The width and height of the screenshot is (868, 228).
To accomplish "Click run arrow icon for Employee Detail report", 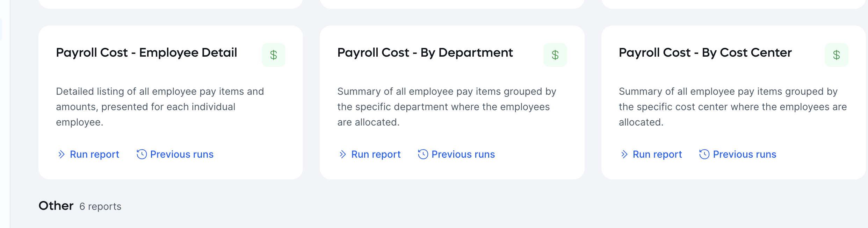I will (x=62, y=154).
